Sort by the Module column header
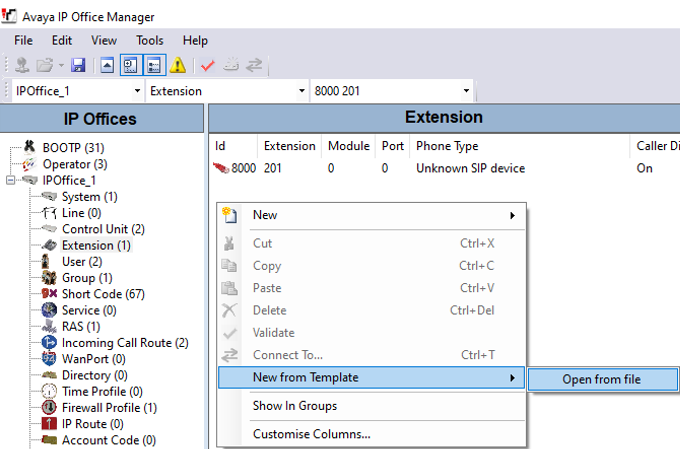The width and height of the screenshot is (680, 449). [x=349, y=146]
